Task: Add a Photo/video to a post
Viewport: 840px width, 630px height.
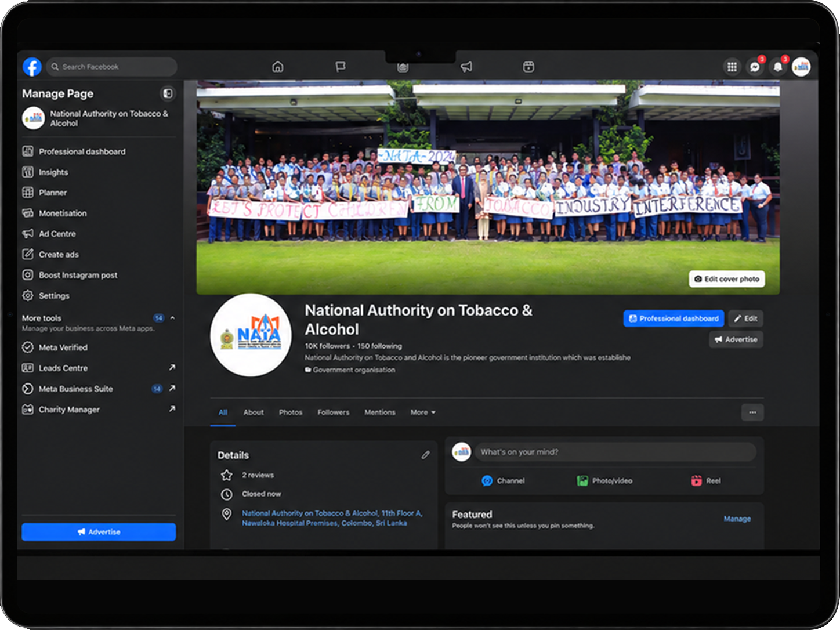Action: (604, 481)
